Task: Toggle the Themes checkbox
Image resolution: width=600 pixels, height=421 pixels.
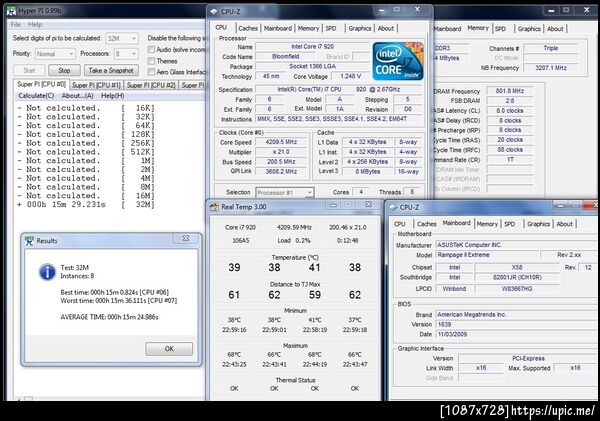Action: pyautogui.click(x=151, y=61)
